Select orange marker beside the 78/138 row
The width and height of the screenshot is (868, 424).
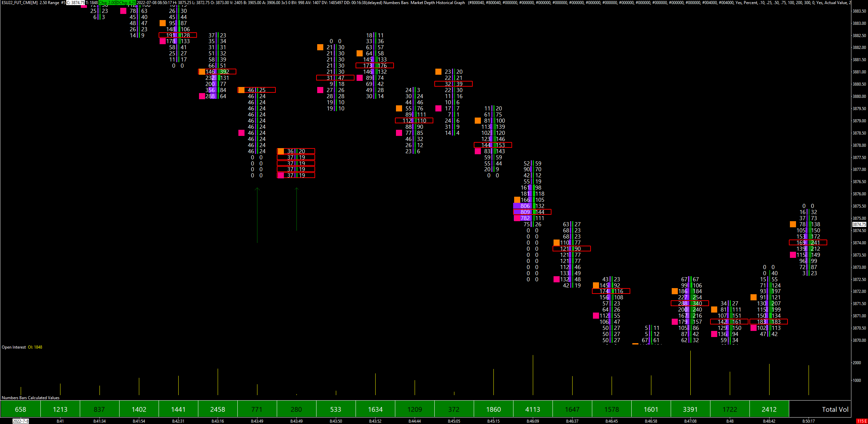point(793,224)
